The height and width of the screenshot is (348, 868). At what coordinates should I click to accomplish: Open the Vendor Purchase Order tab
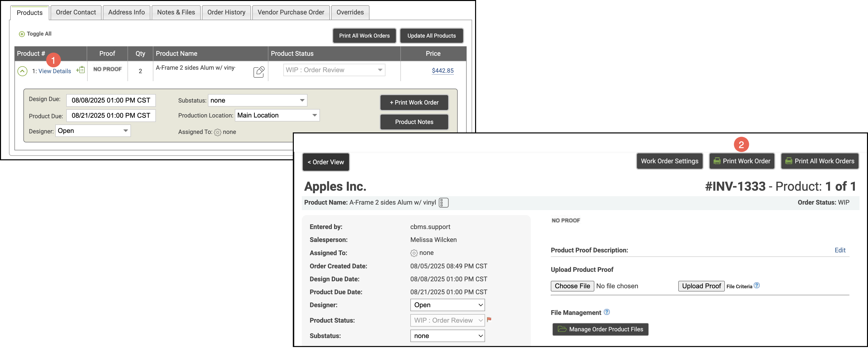click(x=291, y=12)
